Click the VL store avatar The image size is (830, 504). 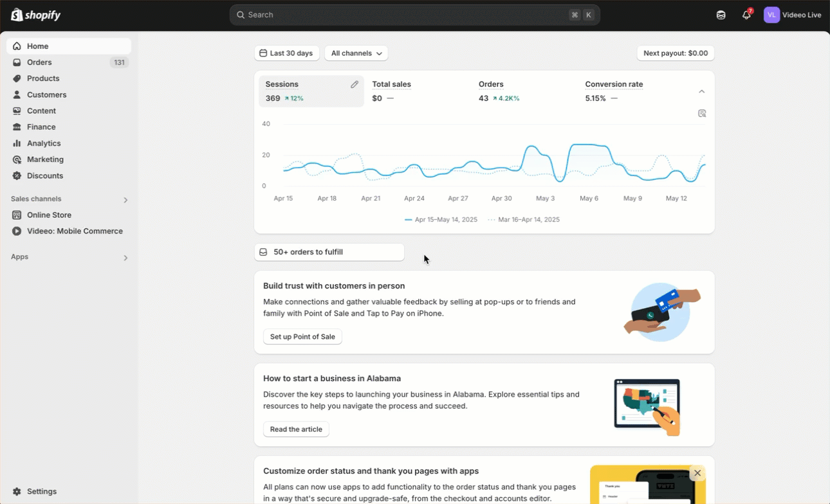click(x=771, y=15)
